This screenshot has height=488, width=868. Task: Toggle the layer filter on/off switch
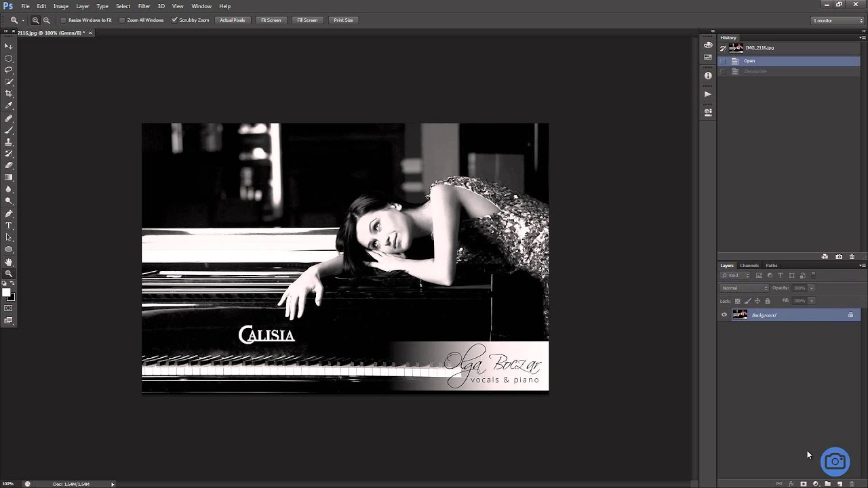814,276
